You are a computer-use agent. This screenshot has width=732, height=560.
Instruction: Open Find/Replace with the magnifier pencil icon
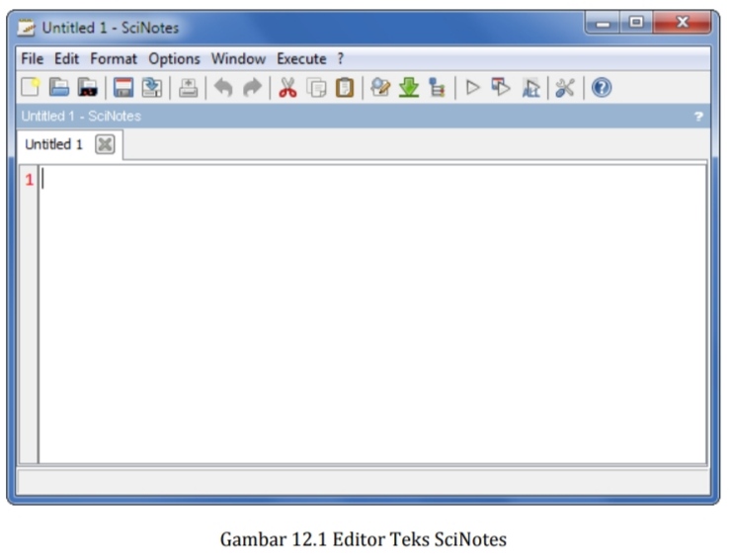coord(380,87)
